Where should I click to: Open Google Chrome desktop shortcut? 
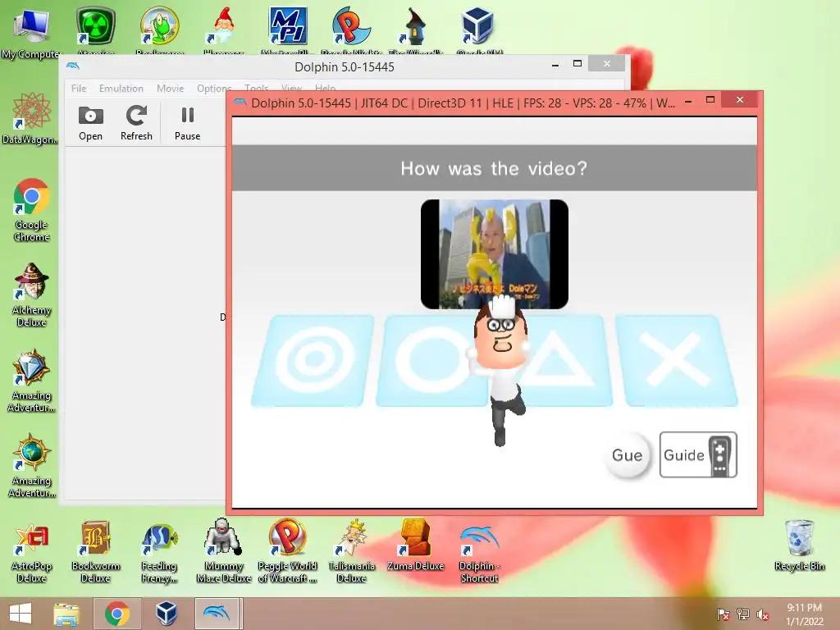(31, 210)
